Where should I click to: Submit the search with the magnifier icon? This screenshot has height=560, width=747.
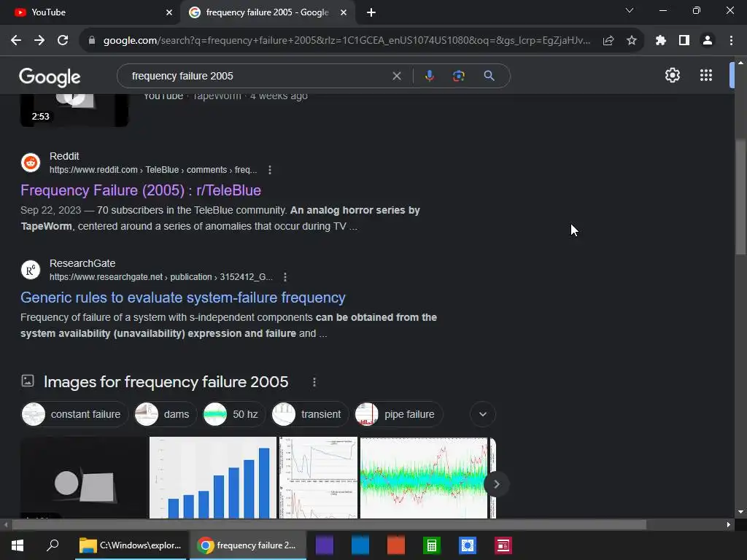(489, 76)
